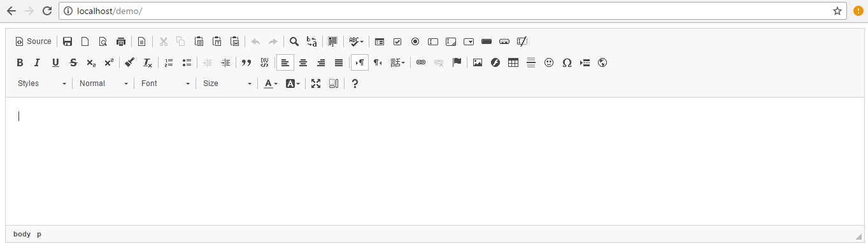Select Align Left
Screen dimensions: 868x246
(x=285, y=62)
